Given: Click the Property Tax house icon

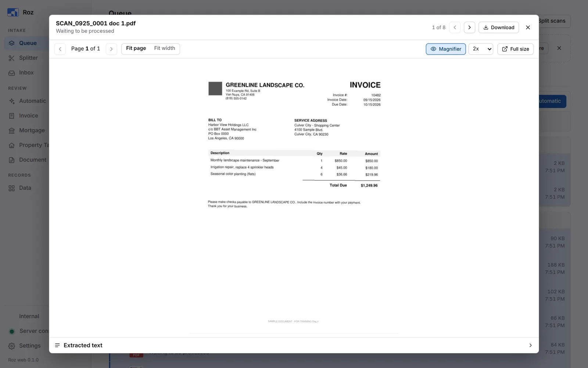Looking at the screenshot, I should click(12, 145).
